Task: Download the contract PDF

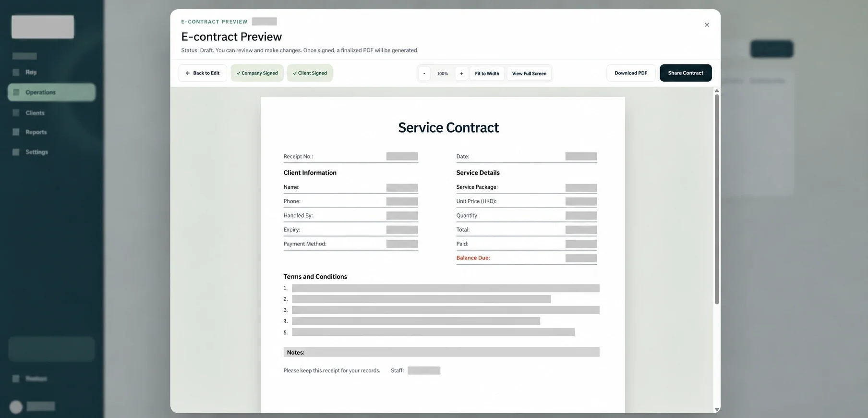Action: click(x=631, y=73)
